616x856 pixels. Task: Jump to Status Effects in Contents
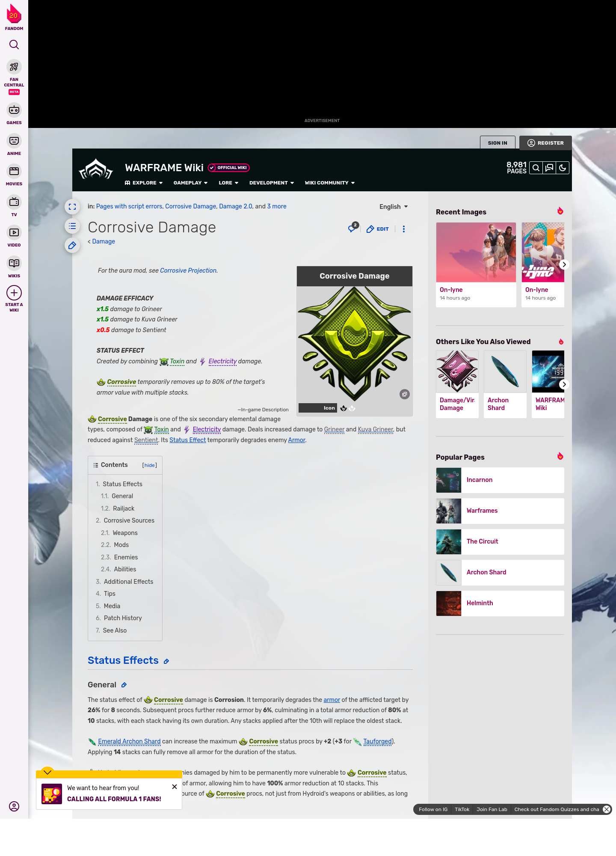[x=122, y=484]
